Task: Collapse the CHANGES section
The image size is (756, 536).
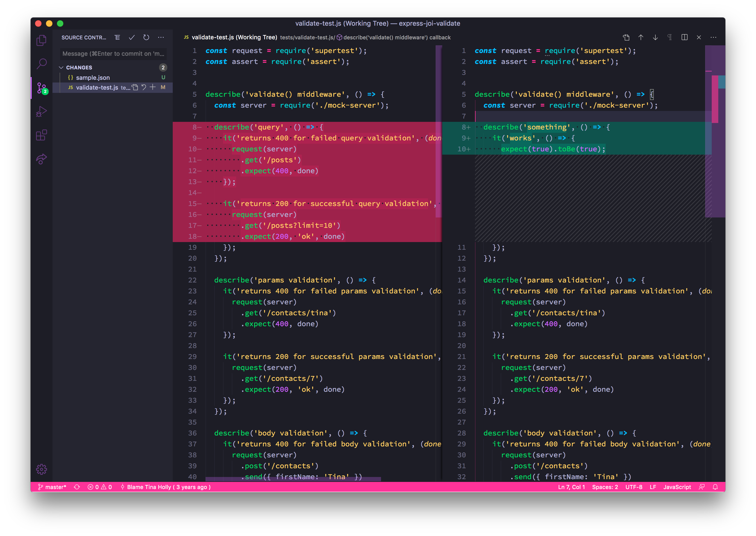Action: click(61, 67)
